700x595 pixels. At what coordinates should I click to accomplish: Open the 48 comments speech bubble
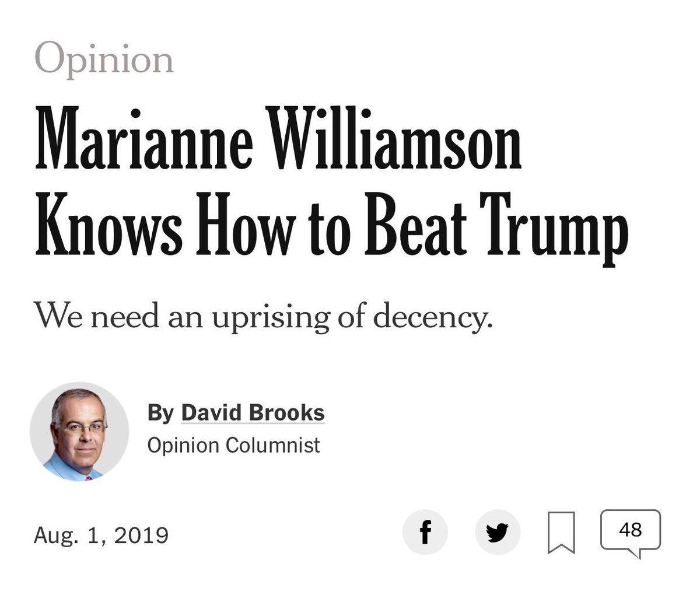(x=631, y=531)
